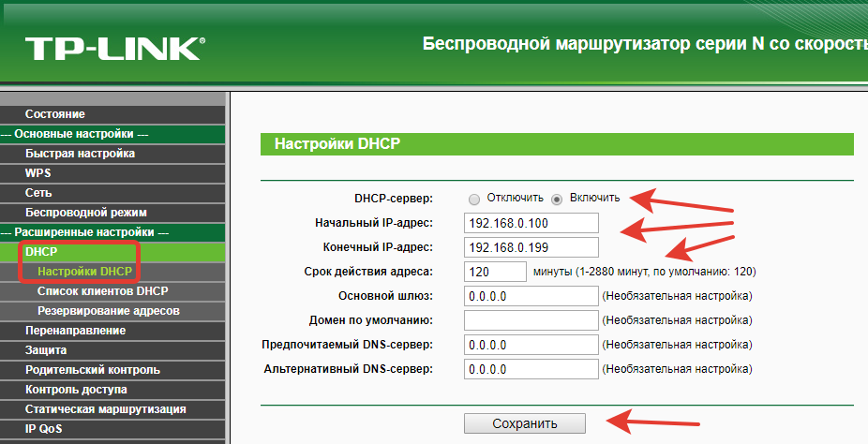
Task: Open the Защита menu section
Action: pyautogui.click(x=46, y=350)
